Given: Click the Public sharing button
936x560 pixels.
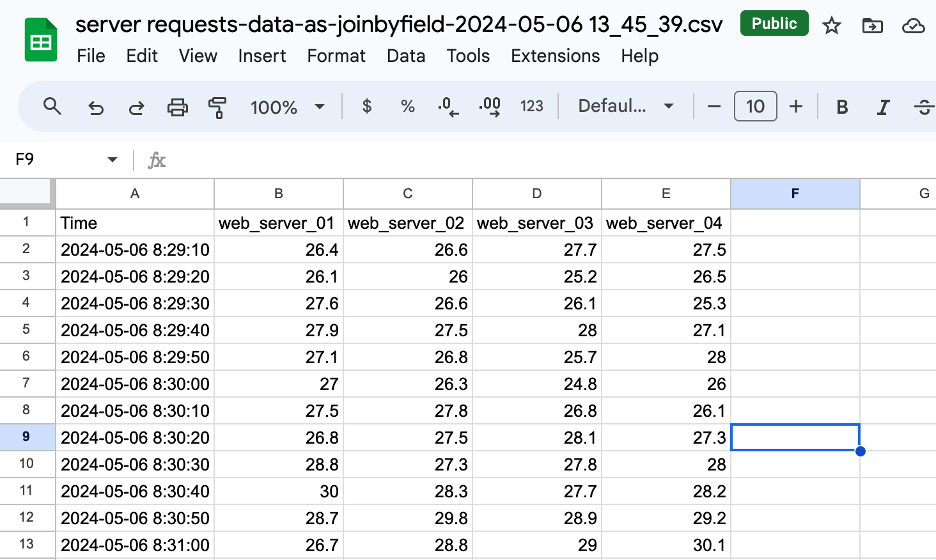Looking at the screenshot, I should [x=774, y=24].
